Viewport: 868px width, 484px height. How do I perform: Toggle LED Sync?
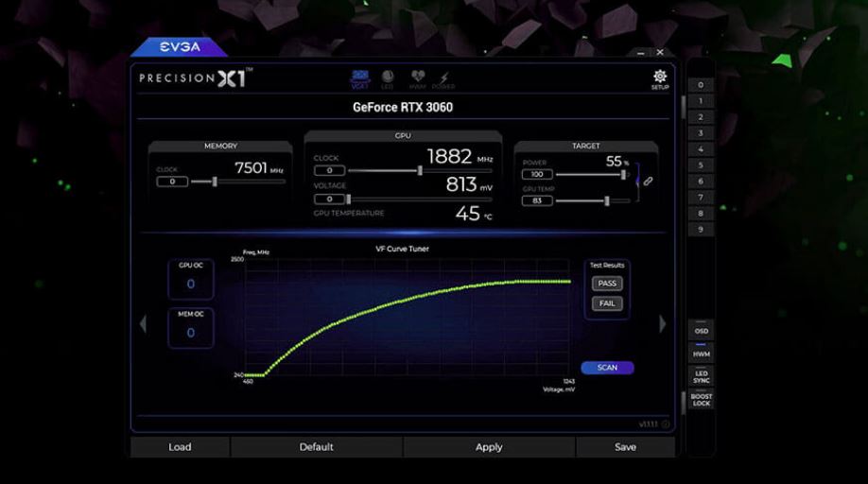[x=701, y=376]
